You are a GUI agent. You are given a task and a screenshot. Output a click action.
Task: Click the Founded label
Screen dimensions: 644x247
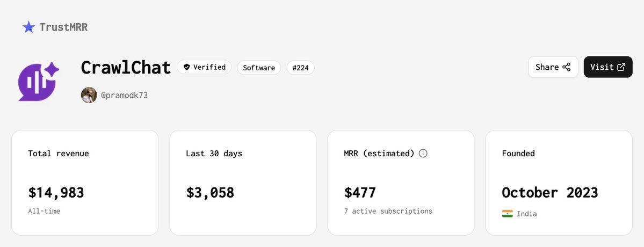(x=518, y=154)
